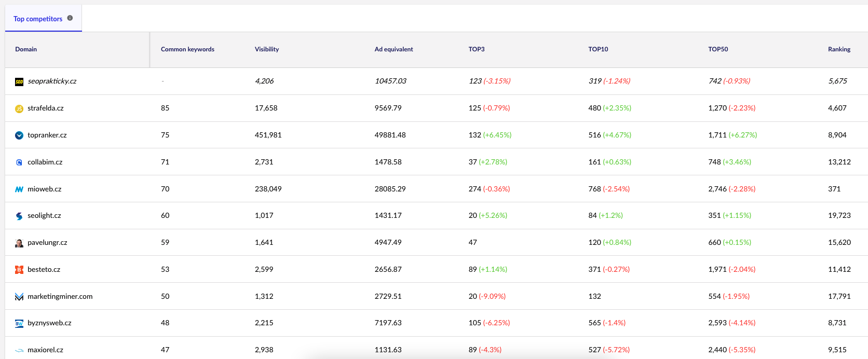Sort by TOP50 column header
The width and height of the screenshot is (868, 359).
(x=718, y=49)
